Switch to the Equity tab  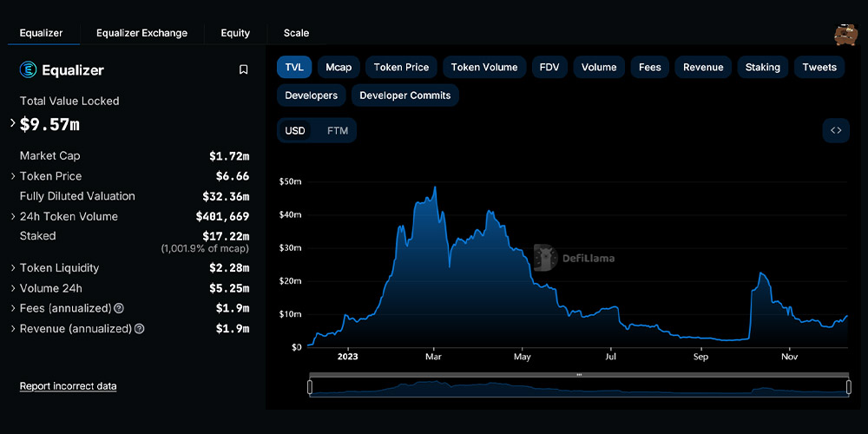point(235,33)
